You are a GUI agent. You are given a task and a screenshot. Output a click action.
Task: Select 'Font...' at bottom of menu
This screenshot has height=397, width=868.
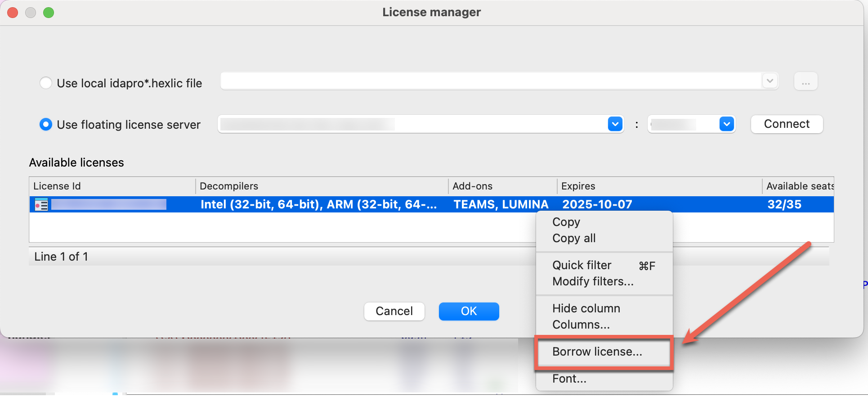(569, 379)
